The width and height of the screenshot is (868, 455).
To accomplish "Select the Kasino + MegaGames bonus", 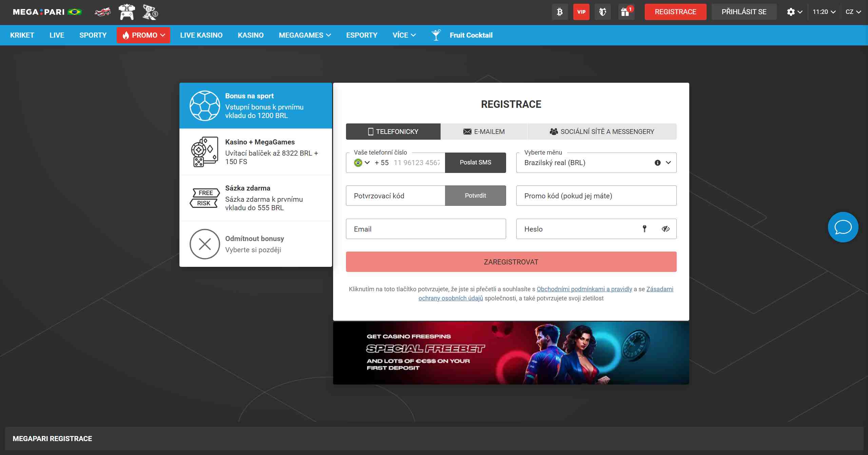I will (x=255, y=152).
